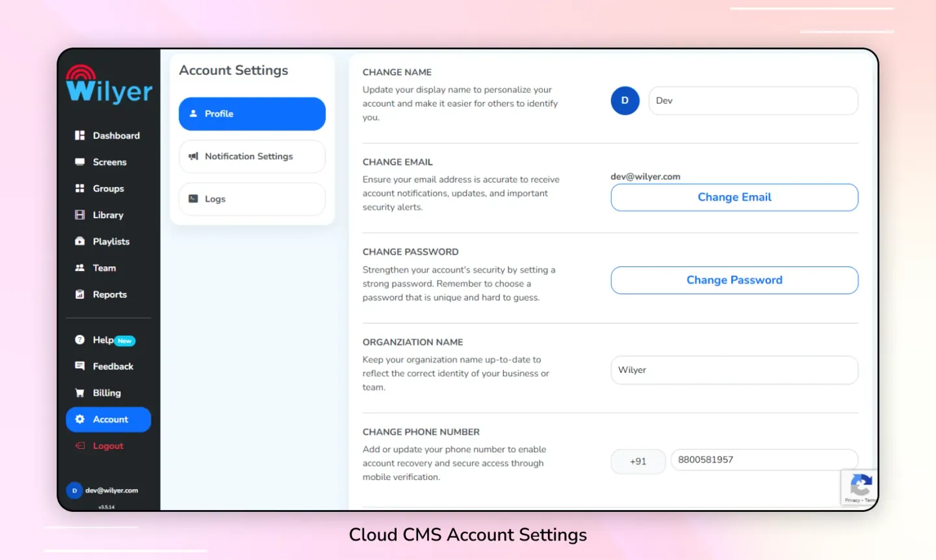Click the reCAPTCHA badge
Image resolution: width=936 pixels, height=560 pixels.
(859, 487)
